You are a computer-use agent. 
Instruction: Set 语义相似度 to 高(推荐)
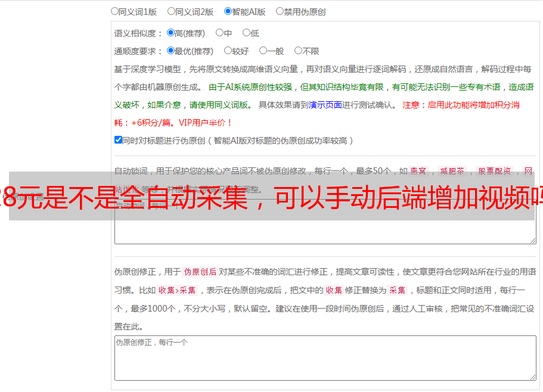(x=170, y=33)
